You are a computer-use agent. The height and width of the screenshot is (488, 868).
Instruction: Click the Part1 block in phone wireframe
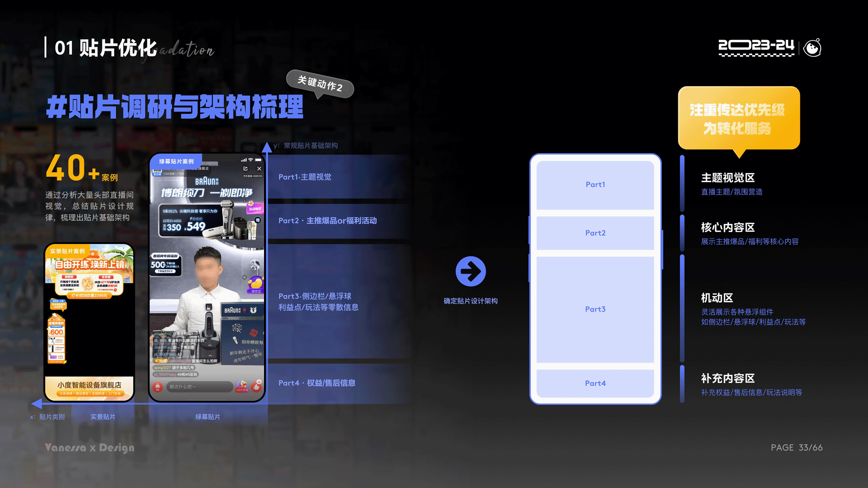pyautogui.click(x=595, y=185)
